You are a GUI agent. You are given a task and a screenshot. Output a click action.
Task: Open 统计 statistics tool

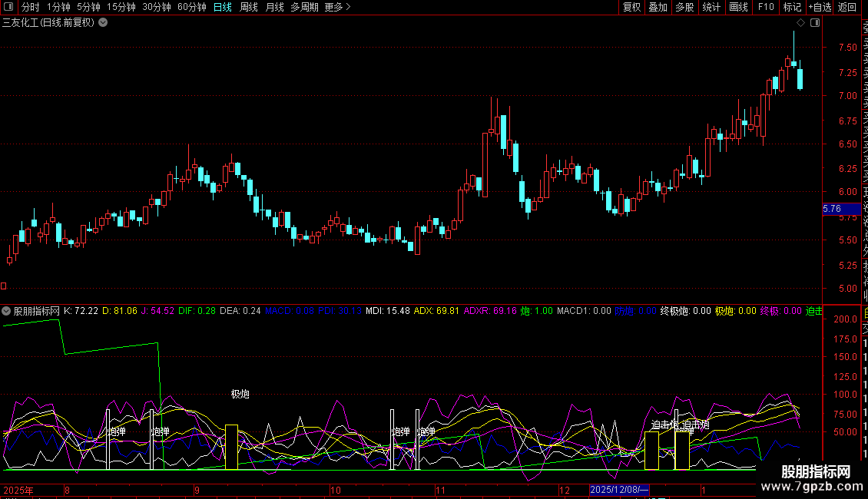(x=711, y=7)
